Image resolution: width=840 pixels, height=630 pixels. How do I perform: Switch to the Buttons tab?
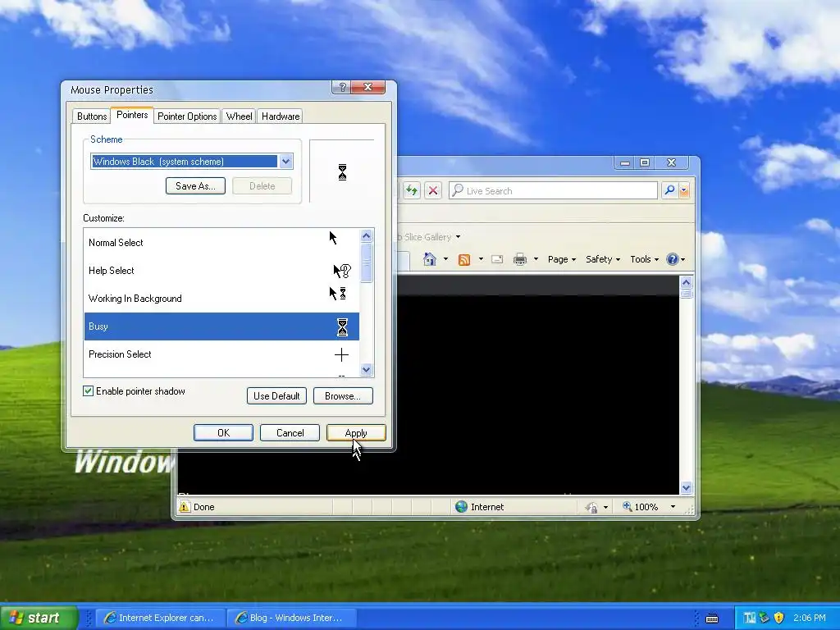92,116
